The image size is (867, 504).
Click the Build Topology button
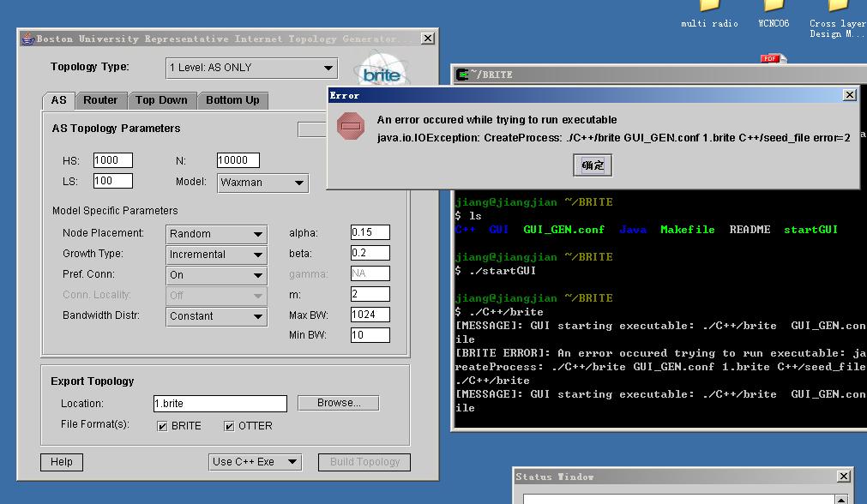coord(364,462)
